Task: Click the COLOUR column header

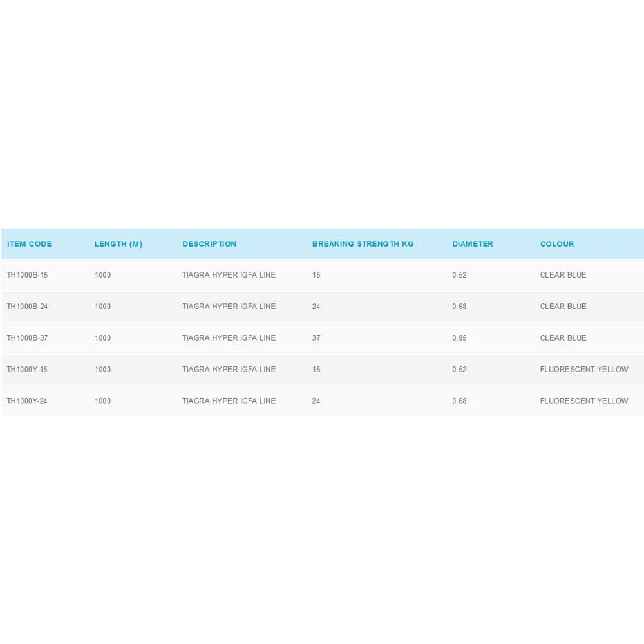Action: (557, 244)
